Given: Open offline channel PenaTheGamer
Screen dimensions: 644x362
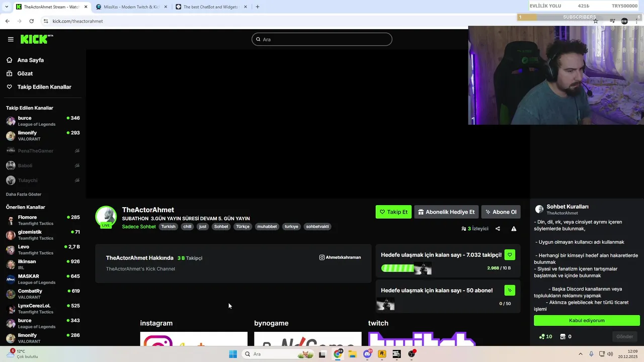Looking at the screenshot, I should coord(43,151).
